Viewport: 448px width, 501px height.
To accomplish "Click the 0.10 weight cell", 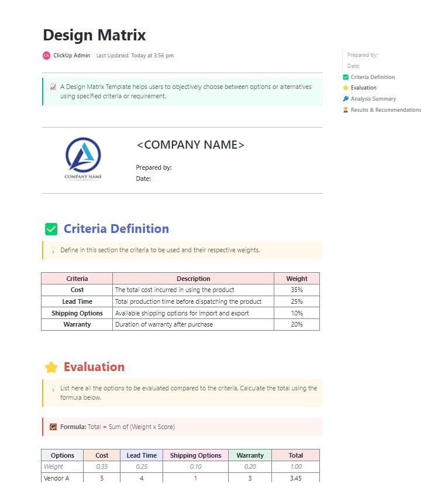I will coord(195,467).
